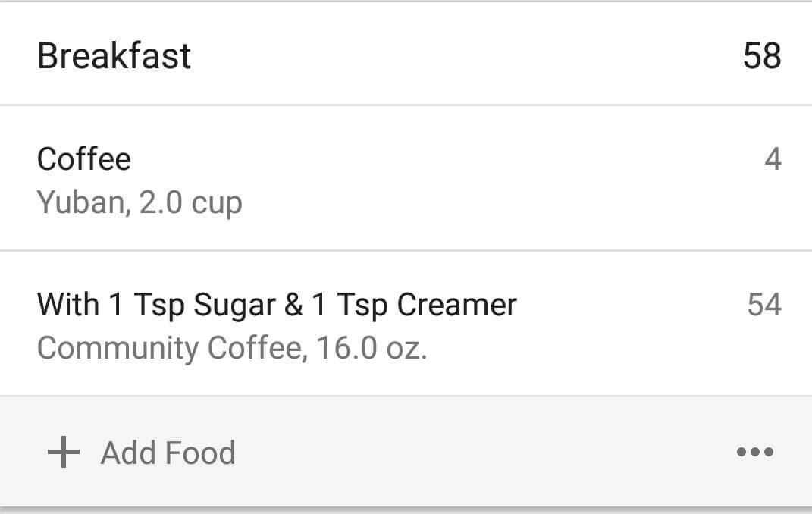Click the Add Food label
This screenshot has height=514, width=812.
[x=168, y=453]
